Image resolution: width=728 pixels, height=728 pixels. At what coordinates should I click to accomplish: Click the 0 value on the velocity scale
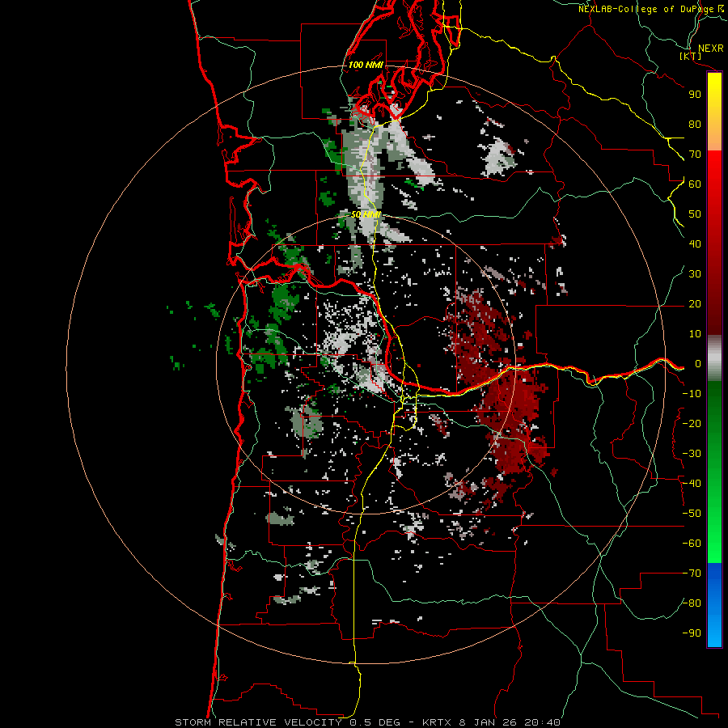(698, 364)
